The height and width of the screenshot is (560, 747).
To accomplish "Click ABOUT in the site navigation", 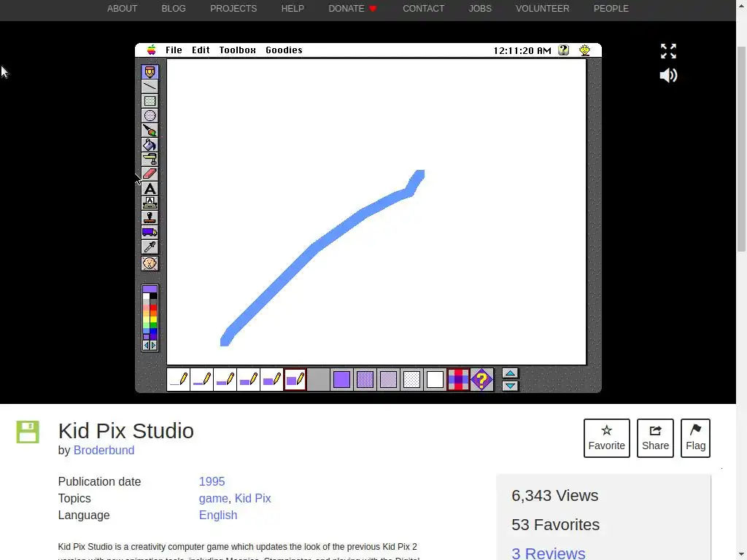I will click(122, 9).
